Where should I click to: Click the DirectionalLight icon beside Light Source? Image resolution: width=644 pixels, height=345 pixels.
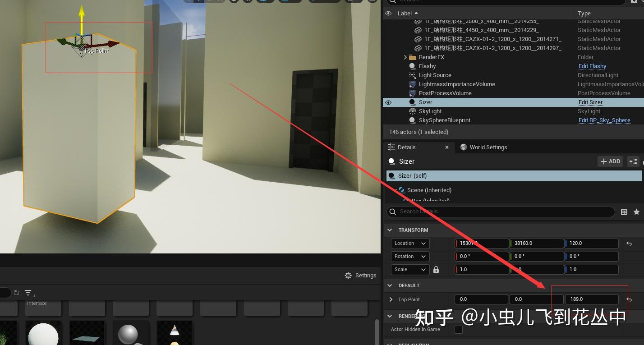click(x=412, y=75)
